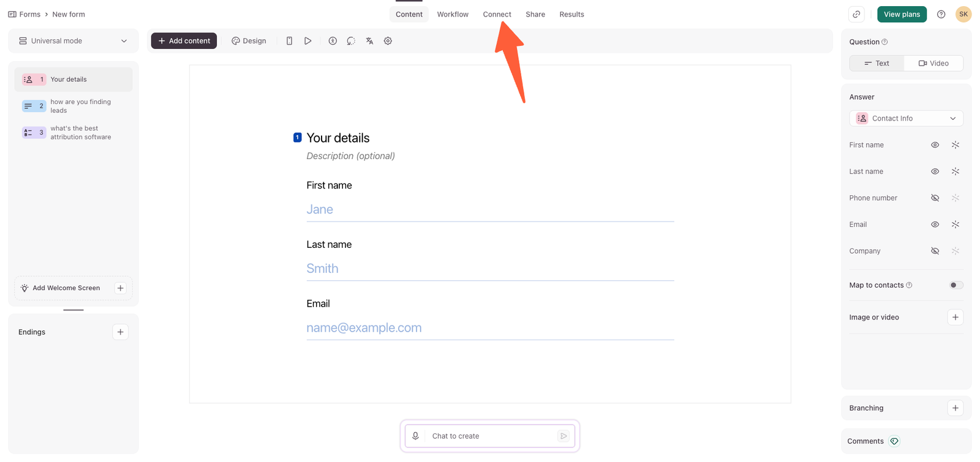Click the plus next to Add Welcome Screen
The image size is (980, 462).
pos(121,288)
